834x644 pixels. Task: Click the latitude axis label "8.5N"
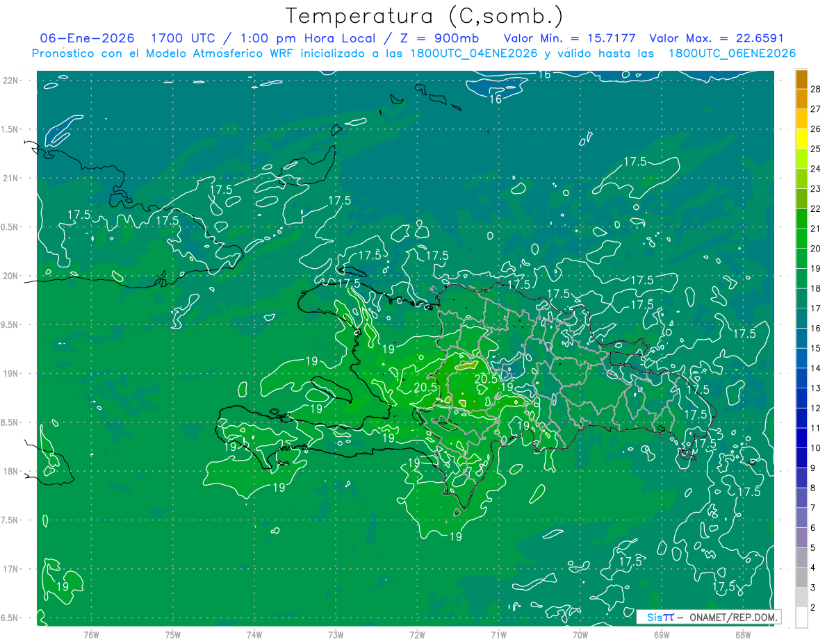coord(10,422)
